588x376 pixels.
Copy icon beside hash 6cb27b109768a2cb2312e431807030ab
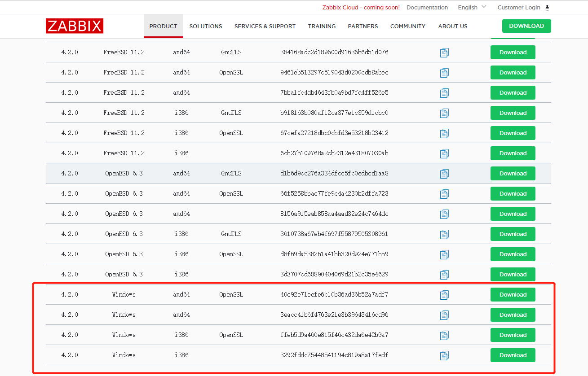coord(444,153)
